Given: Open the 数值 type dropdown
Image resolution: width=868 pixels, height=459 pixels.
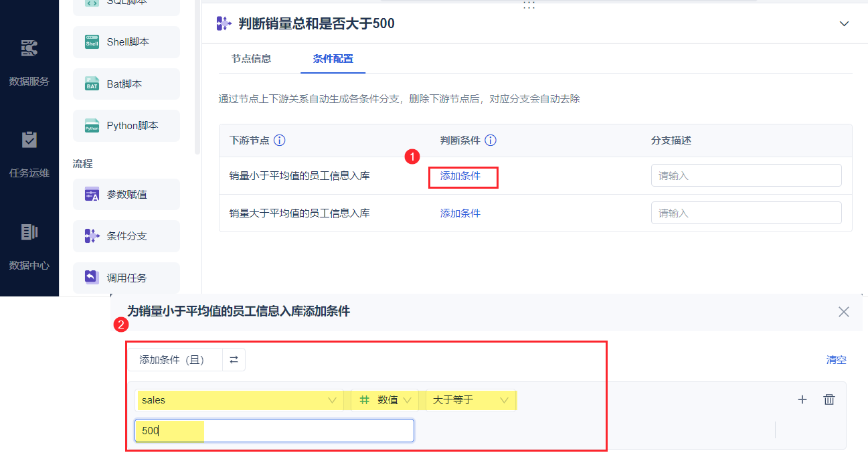Looking at the screenshot, I should click(386, 400).
